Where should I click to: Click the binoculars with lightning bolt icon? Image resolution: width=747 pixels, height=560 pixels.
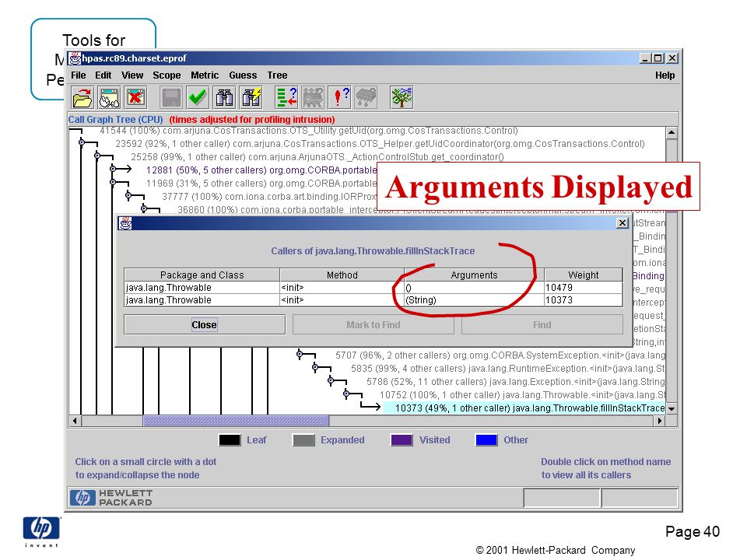pos(251,98)
